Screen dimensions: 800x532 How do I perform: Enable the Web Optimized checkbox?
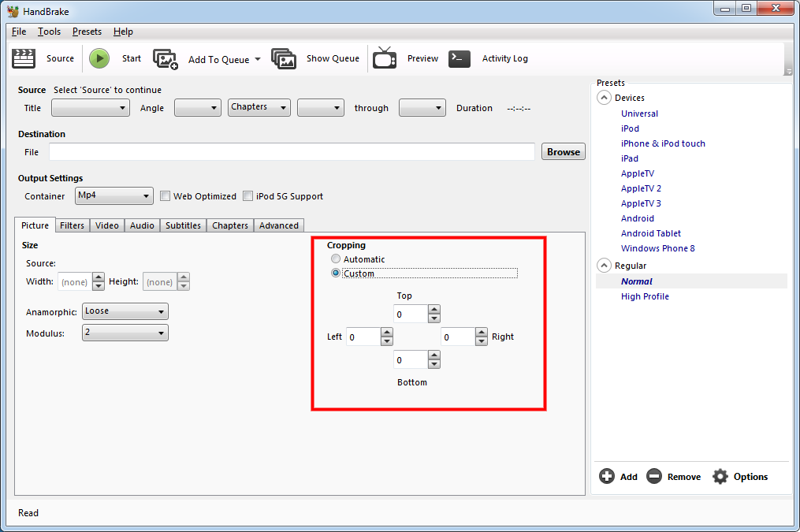click(x=165, y=196)
